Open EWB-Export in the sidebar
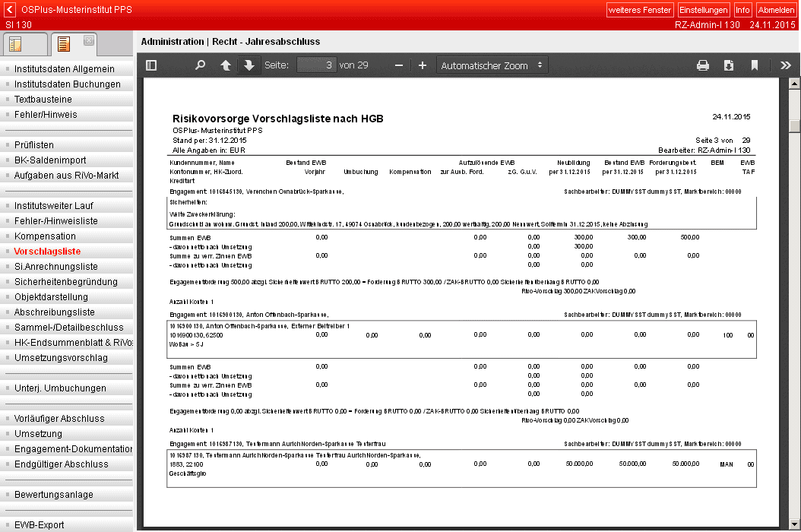 66,525
